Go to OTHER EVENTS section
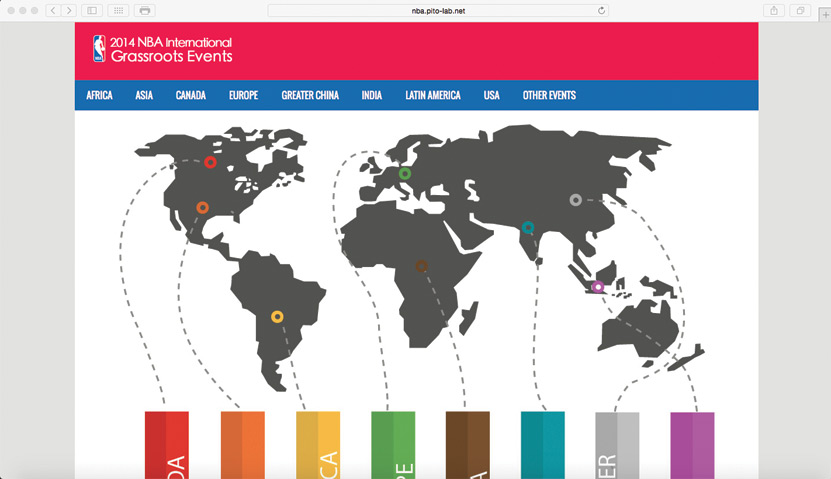Viewport: 831px width, 479px height. point(549,96)
